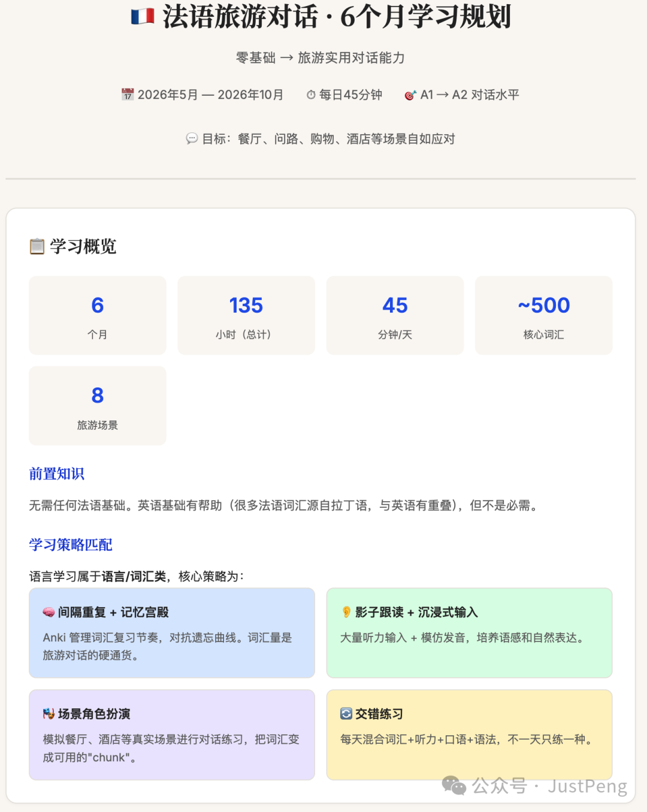This screenshot has height=812, width=647.
Task: Select the 6 个月 stat card
Action: (x=98, y=316)
